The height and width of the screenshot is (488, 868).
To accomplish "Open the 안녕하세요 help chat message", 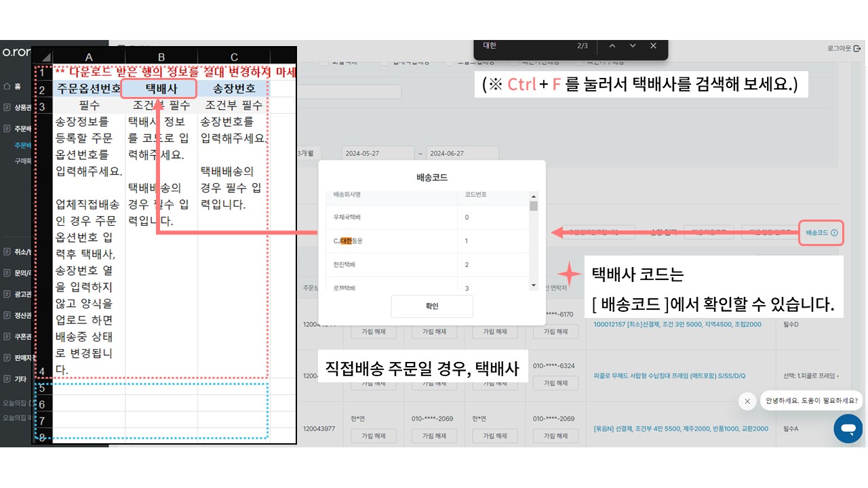I will click(811, 401).
